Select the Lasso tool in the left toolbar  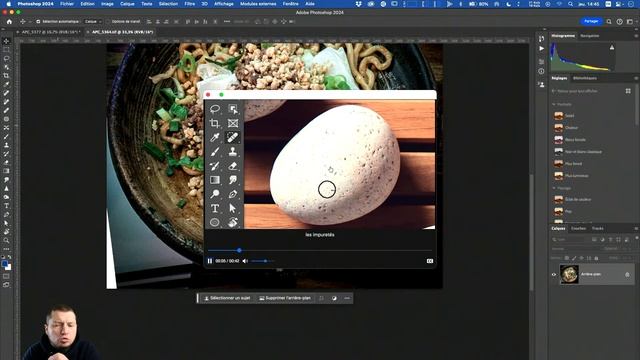(x=6, y=58)
